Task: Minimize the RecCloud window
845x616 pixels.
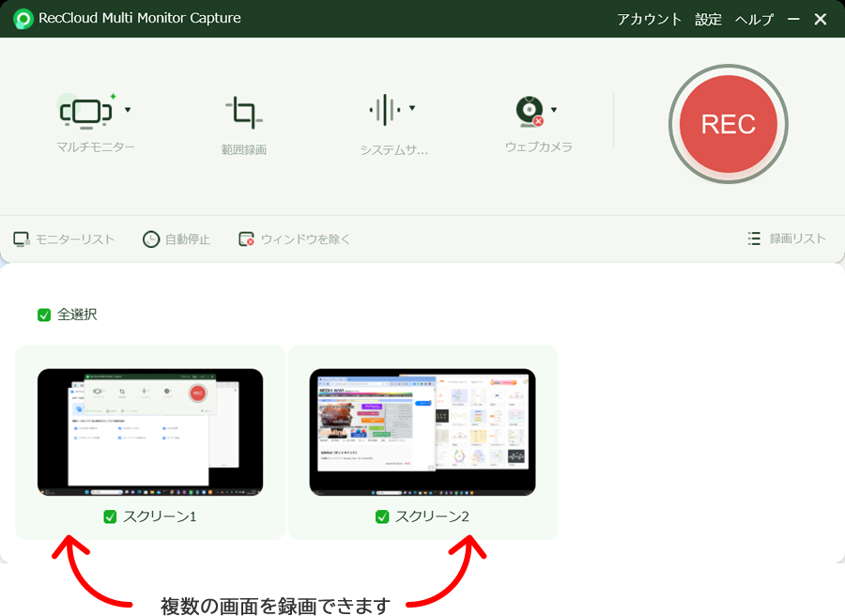Action: point(793,20)
